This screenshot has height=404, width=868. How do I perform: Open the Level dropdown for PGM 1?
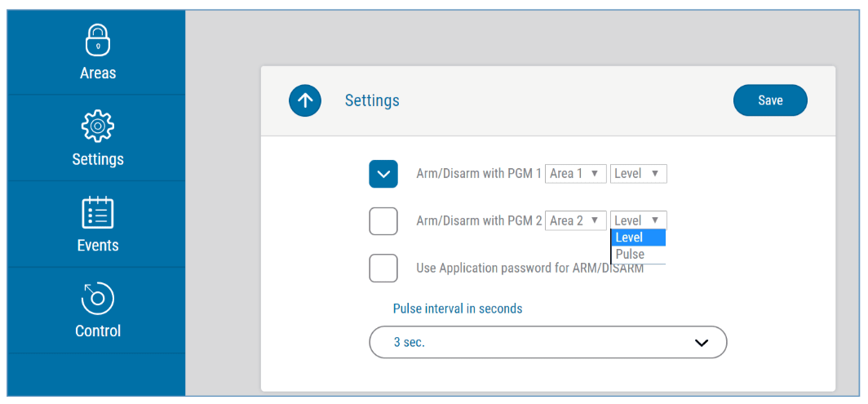click(x=638, y=174)
